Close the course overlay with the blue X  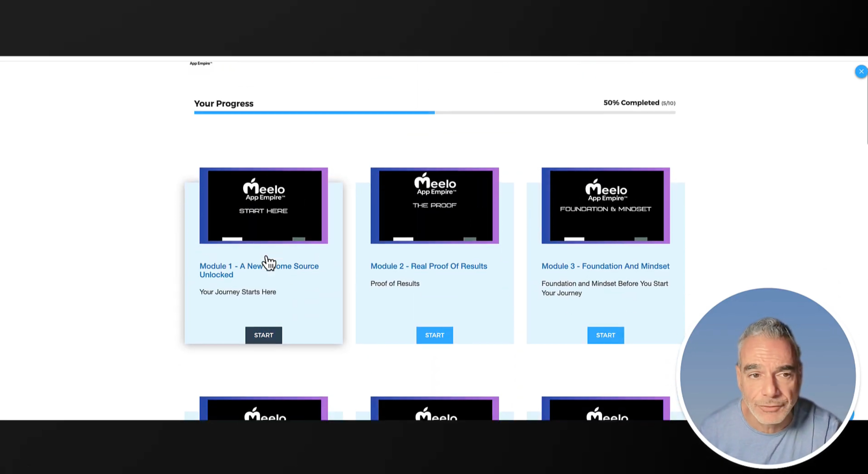coord(861,71)
